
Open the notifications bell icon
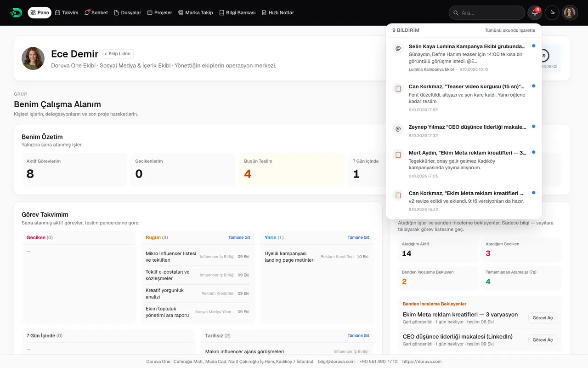[535, 13]
